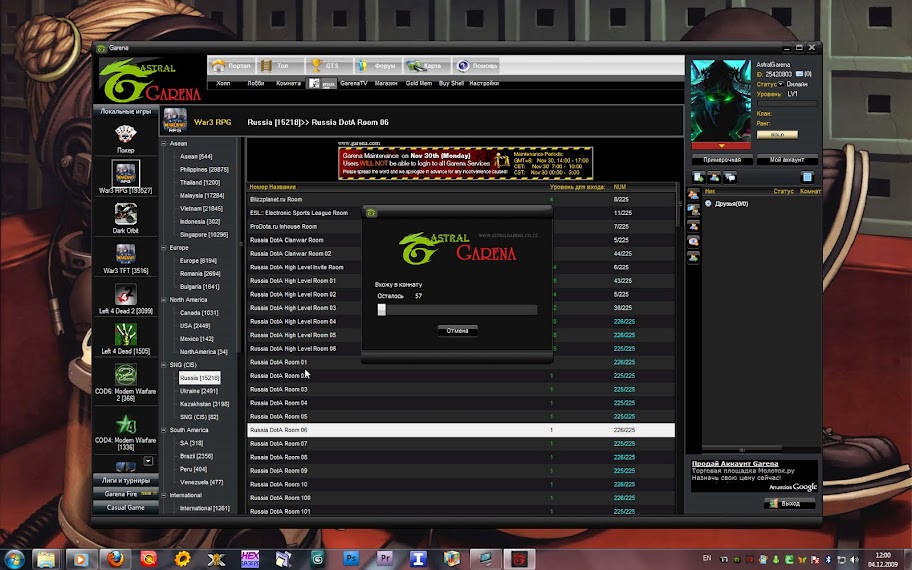Viewport: 912px width, 570px height.
Task: Click the Windows Start orb
Action: pyautogui.click(x=13, y=560)
